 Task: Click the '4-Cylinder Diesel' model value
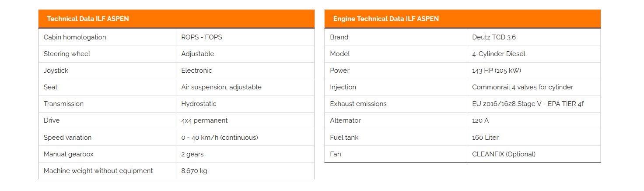point(499,54)
